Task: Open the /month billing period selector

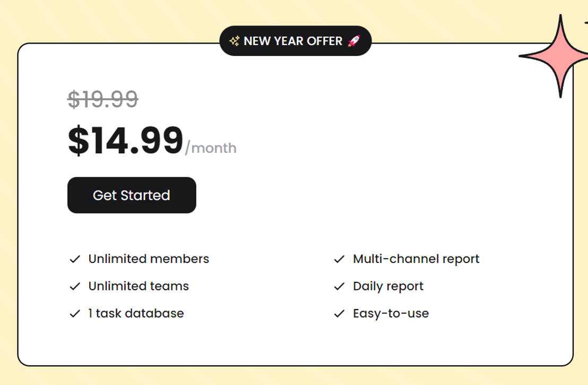Action: click(x=212, y=148)
